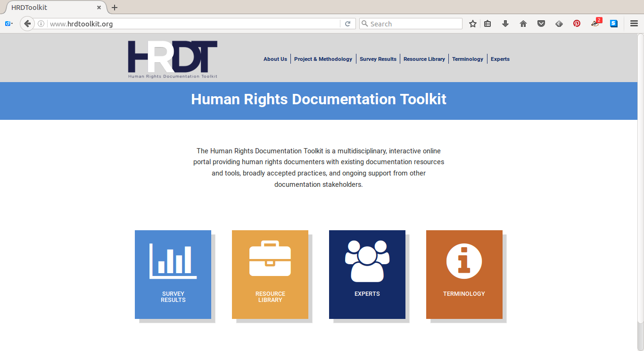
Task: Bookmark this page with the star
Action: coord(472,24)
